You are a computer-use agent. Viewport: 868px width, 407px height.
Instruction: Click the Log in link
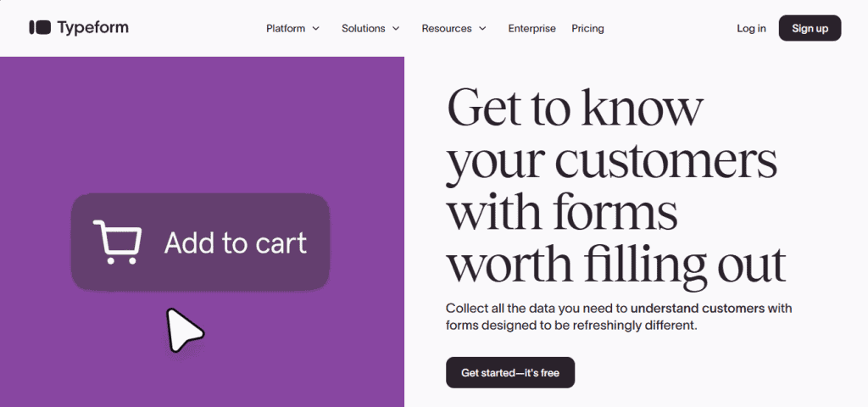point(751,28)
